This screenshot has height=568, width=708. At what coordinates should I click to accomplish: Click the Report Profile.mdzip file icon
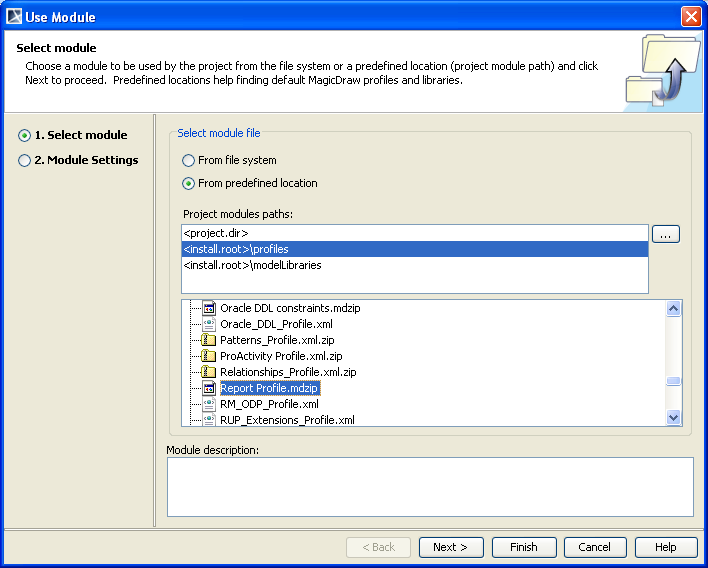209,388
